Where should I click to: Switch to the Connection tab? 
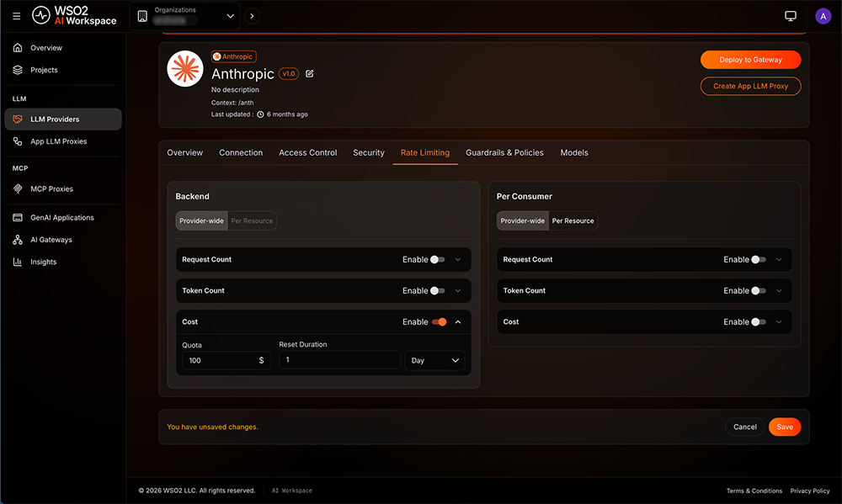tap(241, 152)
